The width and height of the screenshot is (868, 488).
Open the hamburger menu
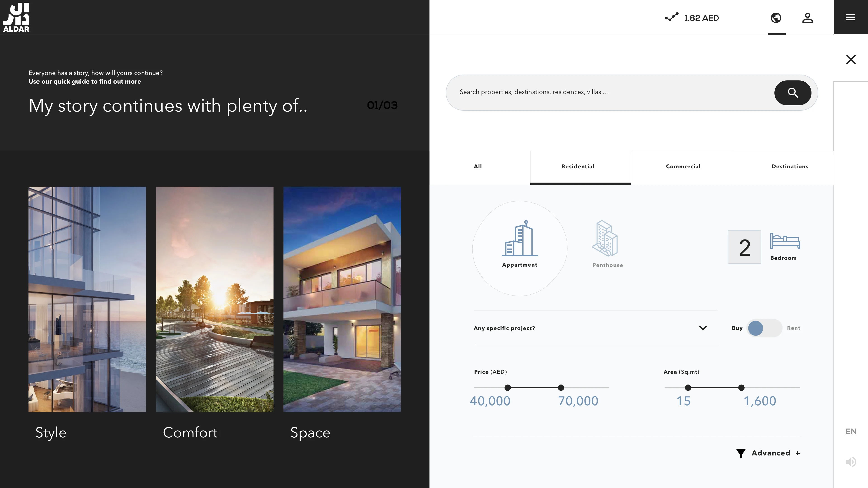(850, 17)
